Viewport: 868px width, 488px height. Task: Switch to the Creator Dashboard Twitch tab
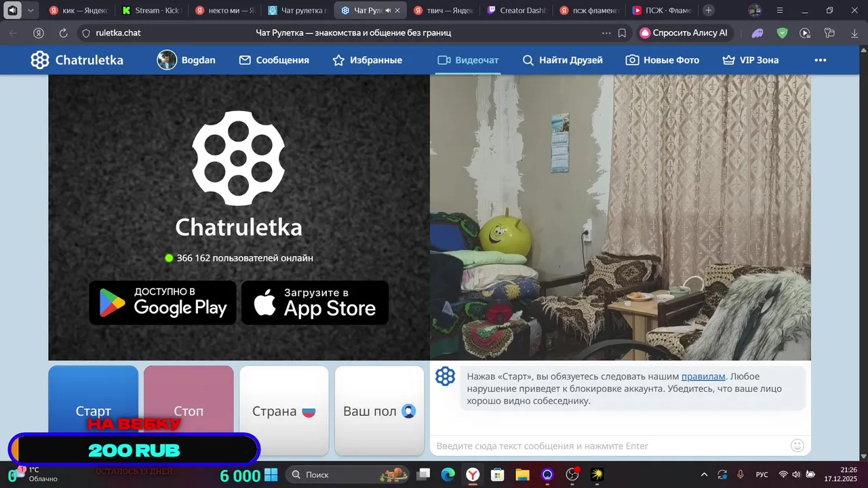(517, 10)
